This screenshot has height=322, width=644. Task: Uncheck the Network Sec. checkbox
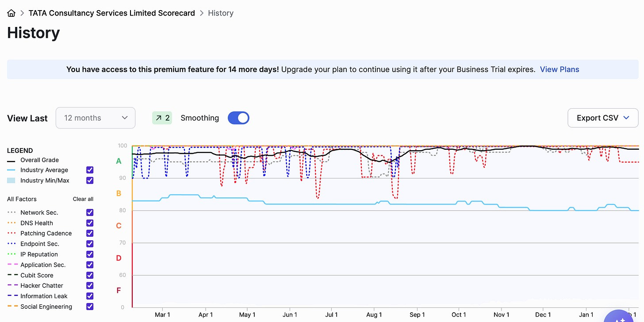[x=90, y=212]
